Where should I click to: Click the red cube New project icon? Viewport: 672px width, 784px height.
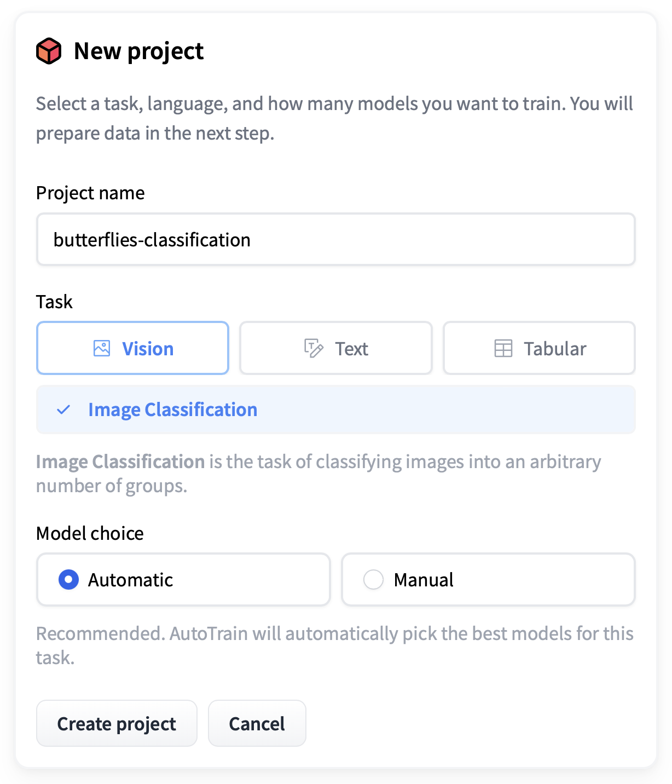pos(49,51)
